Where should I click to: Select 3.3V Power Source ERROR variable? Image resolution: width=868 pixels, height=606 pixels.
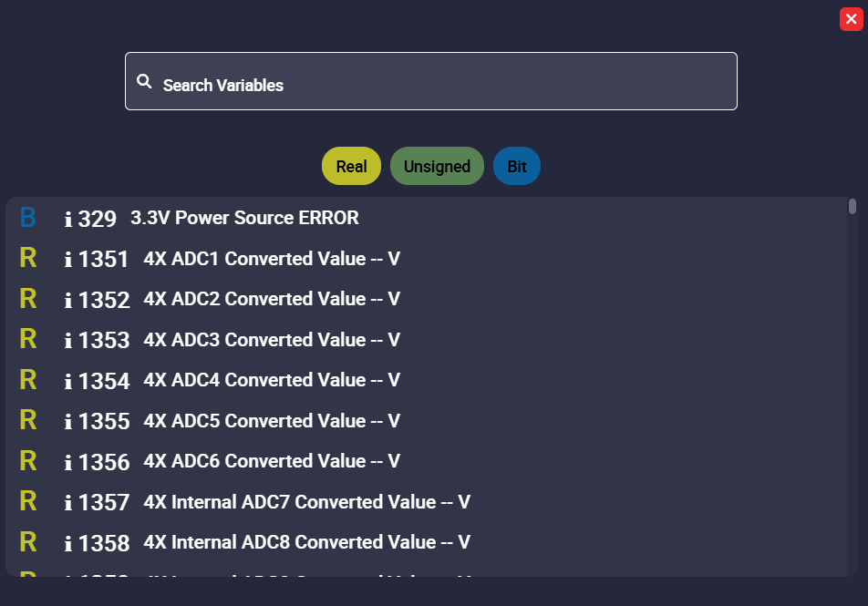244,218
